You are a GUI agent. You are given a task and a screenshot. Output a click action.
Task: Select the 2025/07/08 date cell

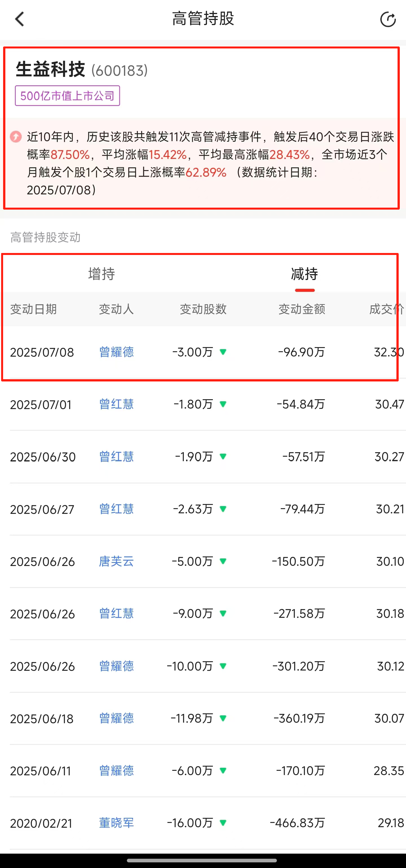(x=42, y=352)
